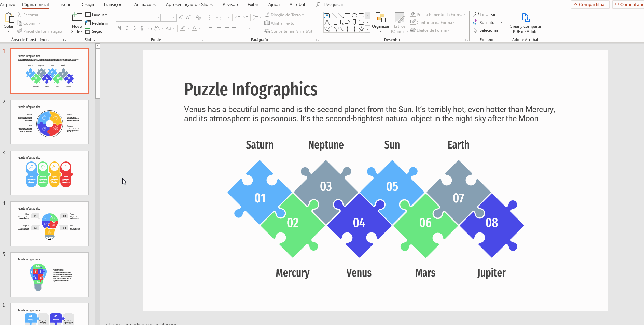Click the Comentários button
The image size is (644, 325).
coord(628,4)
